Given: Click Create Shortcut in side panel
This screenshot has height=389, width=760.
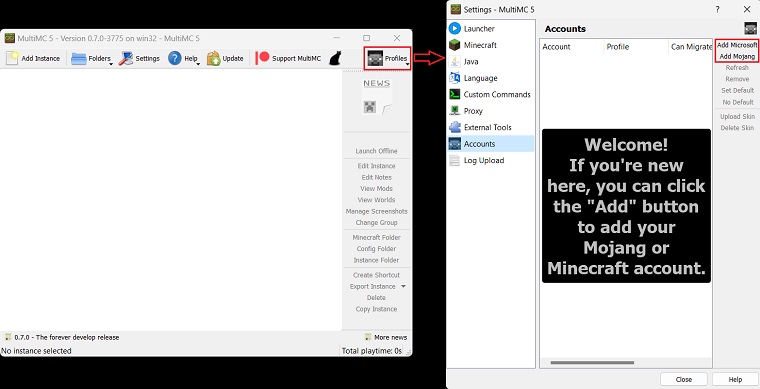Looking at the screenshot, I should click(x=376, y=275).
